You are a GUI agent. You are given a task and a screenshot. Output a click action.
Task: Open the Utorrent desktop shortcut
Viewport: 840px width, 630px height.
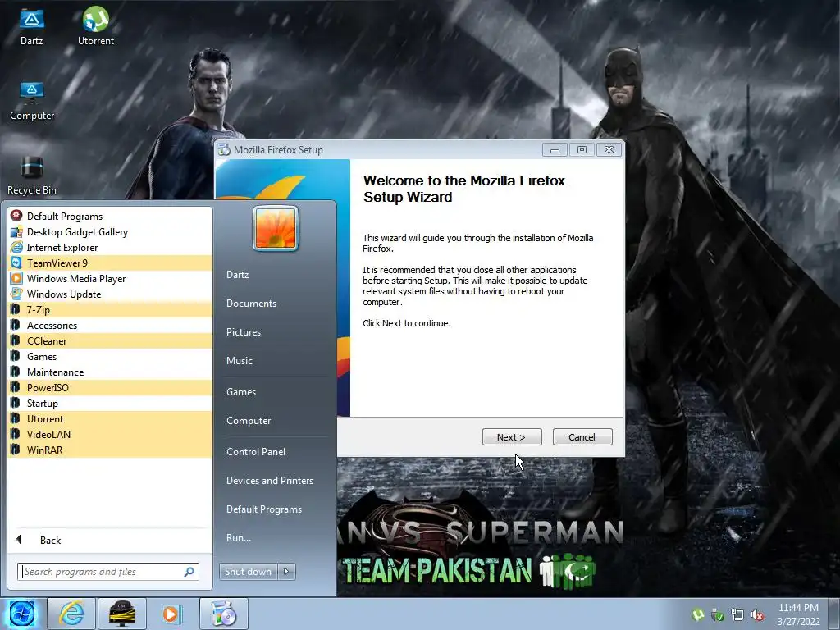click(x=96, y=26)
